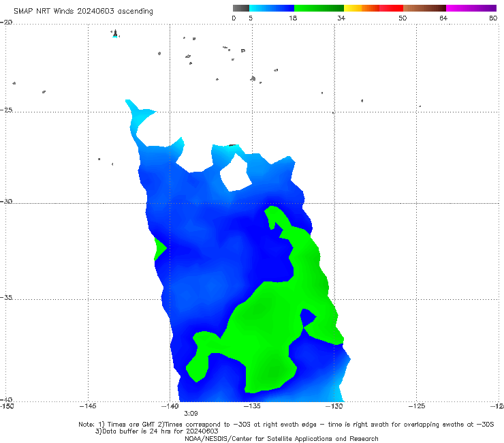Click the longitude label '-130'

point(334,406)
